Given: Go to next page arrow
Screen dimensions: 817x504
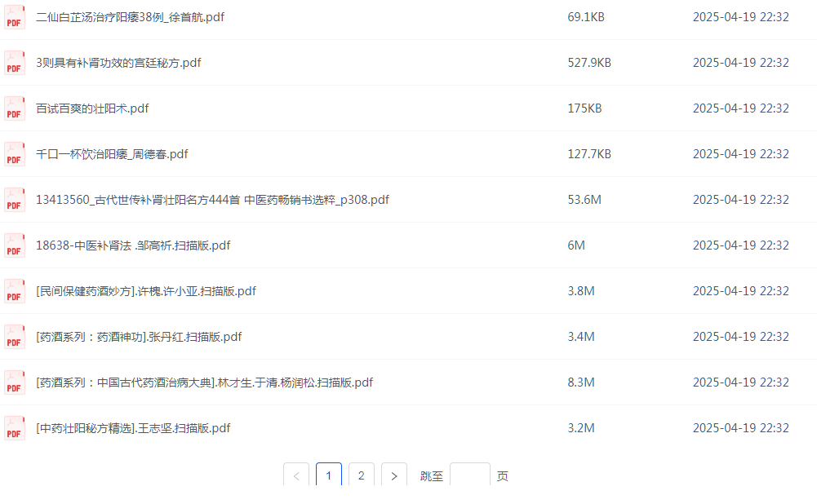Looking at the screenshot, I should pyautogui.click(x=394, y=475).
